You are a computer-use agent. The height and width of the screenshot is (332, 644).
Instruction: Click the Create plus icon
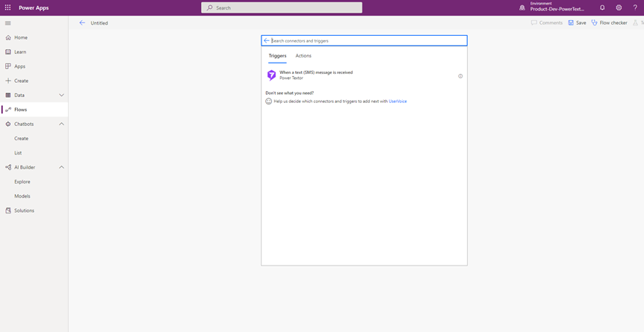coord(7,81)
